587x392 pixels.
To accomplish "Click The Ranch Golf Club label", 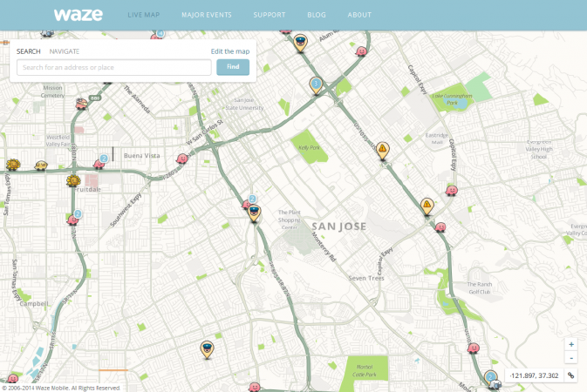I will point(480,287).
